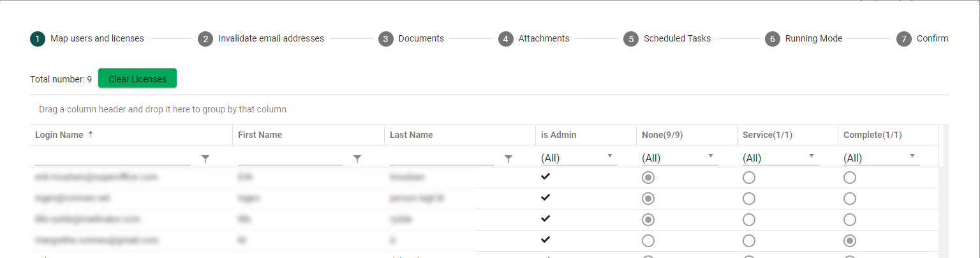Click the Clear Licenses button
The height and width of the screenshot is (258, 980).
[137, 79]
